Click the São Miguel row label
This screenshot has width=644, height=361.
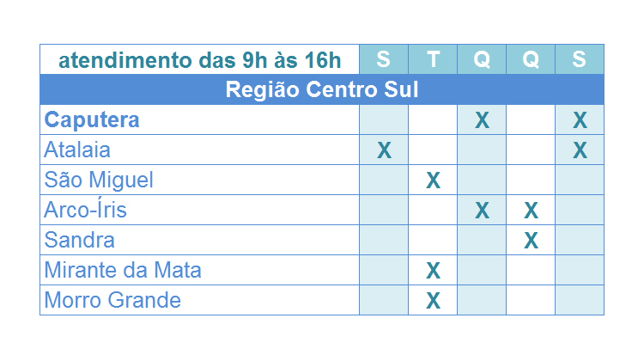click(x=99, y=180)
